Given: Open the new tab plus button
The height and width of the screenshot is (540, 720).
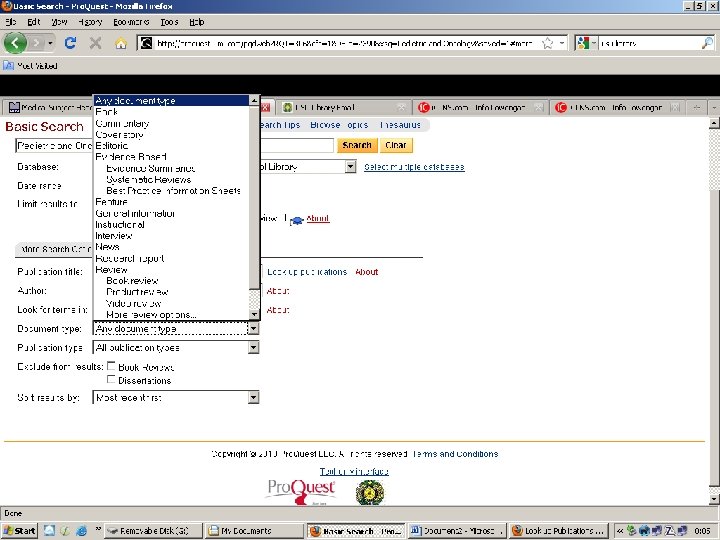Looking at the screenshot, I should pyautogui.click(x=697, y=107).
